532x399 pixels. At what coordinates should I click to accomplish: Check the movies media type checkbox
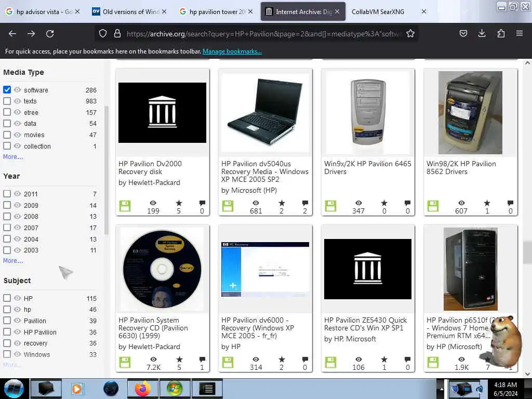coord(7,135)
